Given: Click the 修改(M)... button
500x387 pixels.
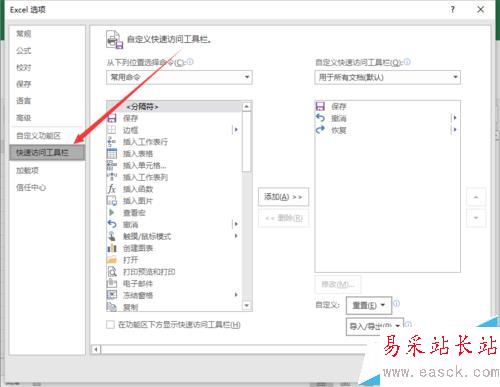Looking at the screenshot, I should click(x=338, y=284).
